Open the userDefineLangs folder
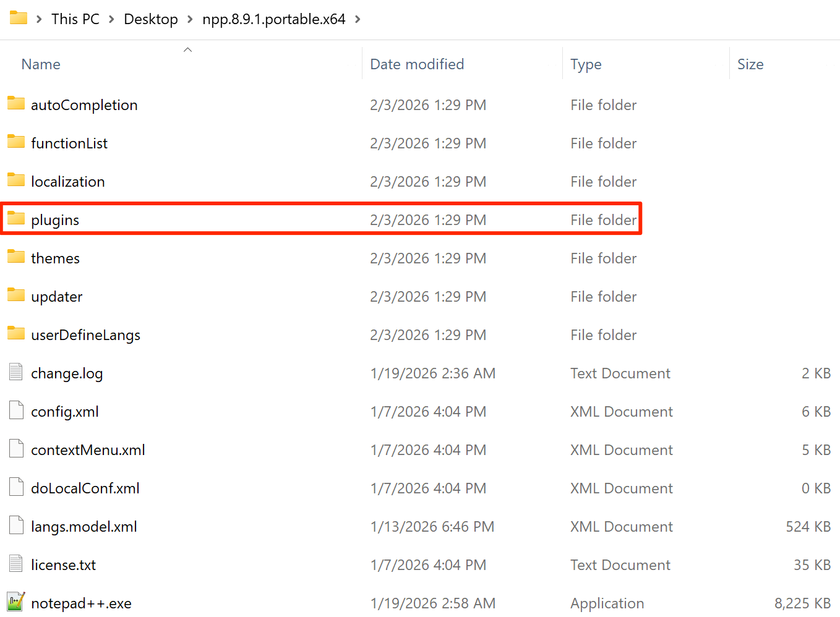The image size is (840, 617). point(85,334)
